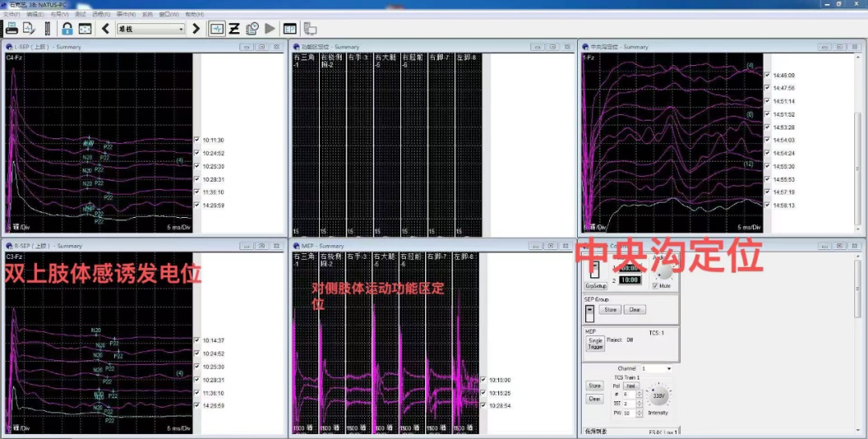Viewport: 868px width, 439px height.
Task: Uncheck the 10:11:30 trace in L-SEP panel
Action: [197, 140]
